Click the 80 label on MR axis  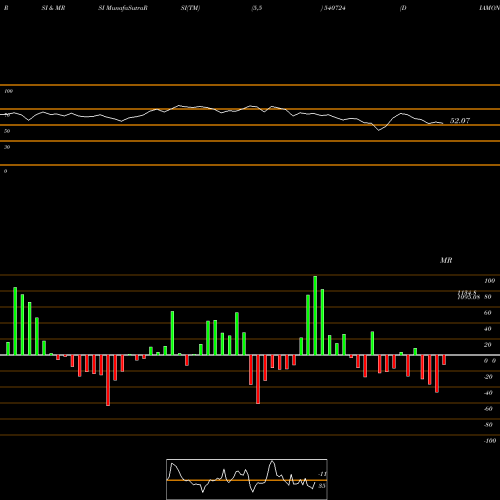tap(488, 297)
